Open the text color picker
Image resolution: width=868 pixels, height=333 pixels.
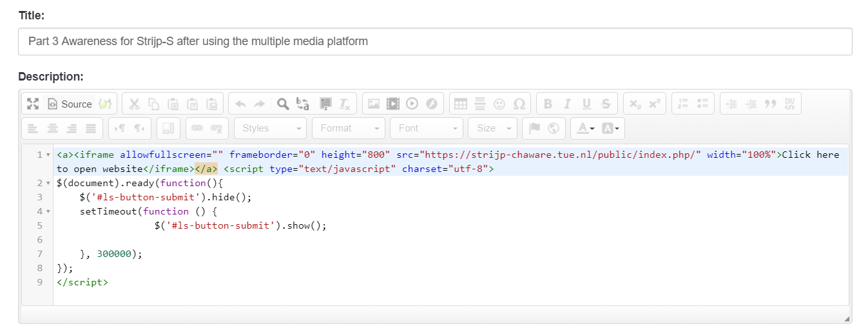tap(585, 128)
